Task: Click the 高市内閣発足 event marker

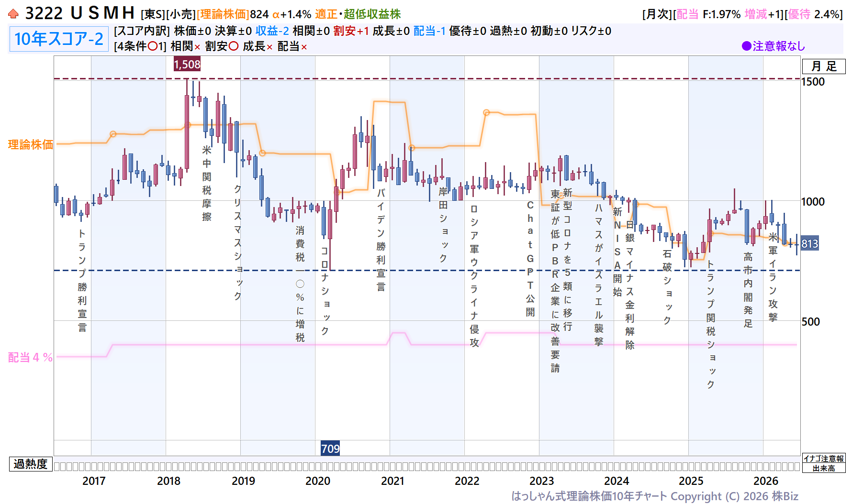Action: click(x=748, y=290)
